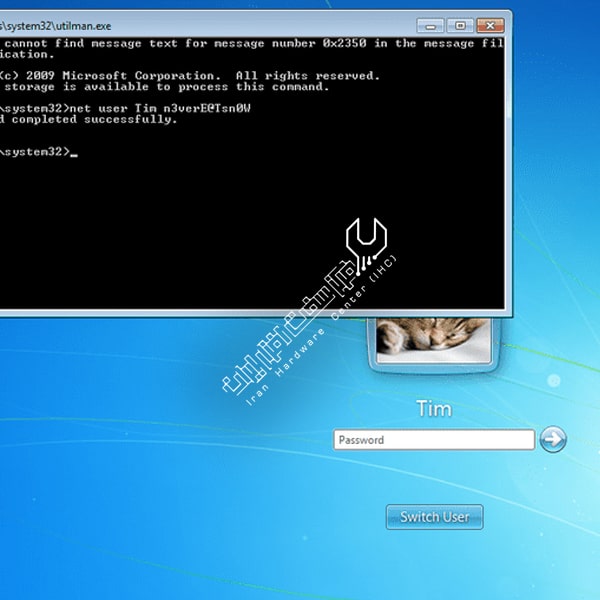This screenshot has width=600, height=600.
Task: Click the Password input field
Action: click(434, 440)
